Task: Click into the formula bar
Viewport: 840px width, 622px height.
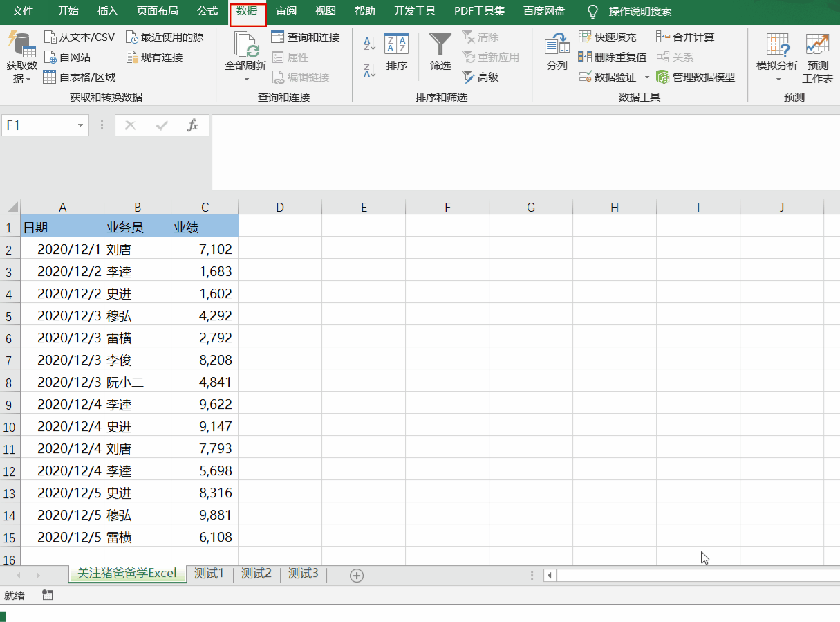Action: pos(525,152)
